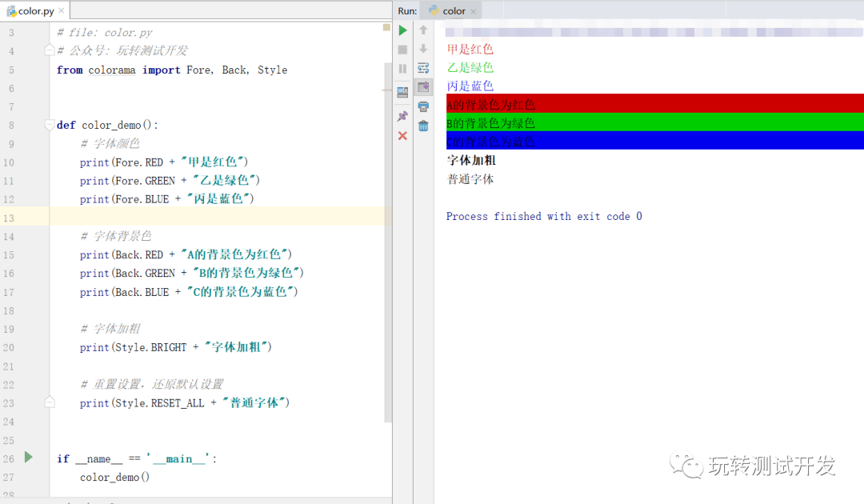Viewport: 864px width, 504px height.
Task: Click the fold end marker at line 23
Action: [x=50, y=402]
